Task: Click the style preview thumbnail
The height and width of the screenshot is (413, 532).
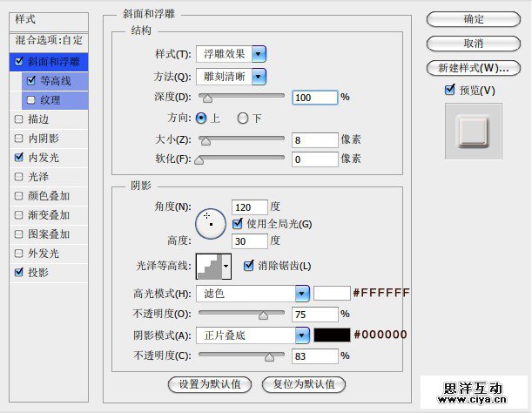Action: (474, 131)
